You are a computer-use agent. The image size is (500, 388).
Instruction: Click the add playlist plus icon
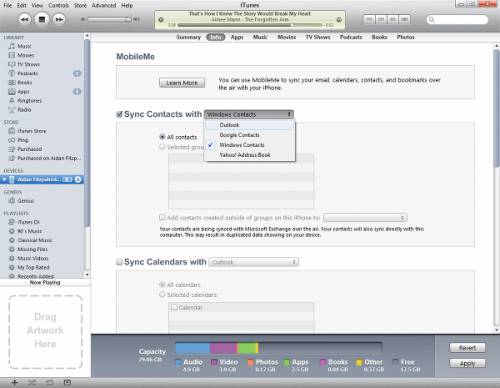[x=14, y=382]
